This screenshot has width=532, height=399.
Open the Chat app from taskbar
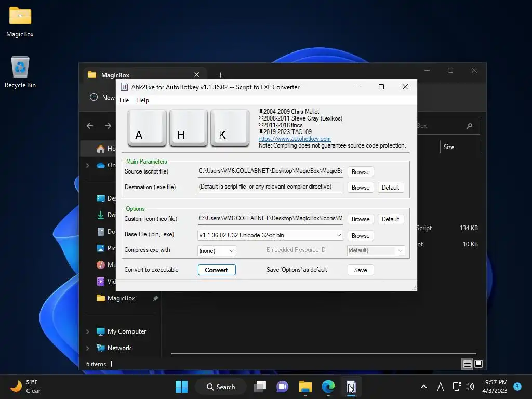(282, 387)
